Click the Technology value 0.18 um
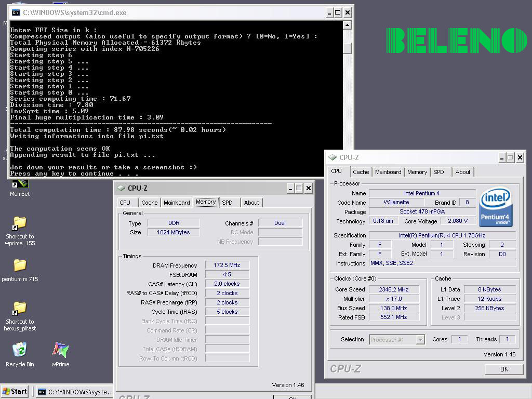 (x=383, y=221)
